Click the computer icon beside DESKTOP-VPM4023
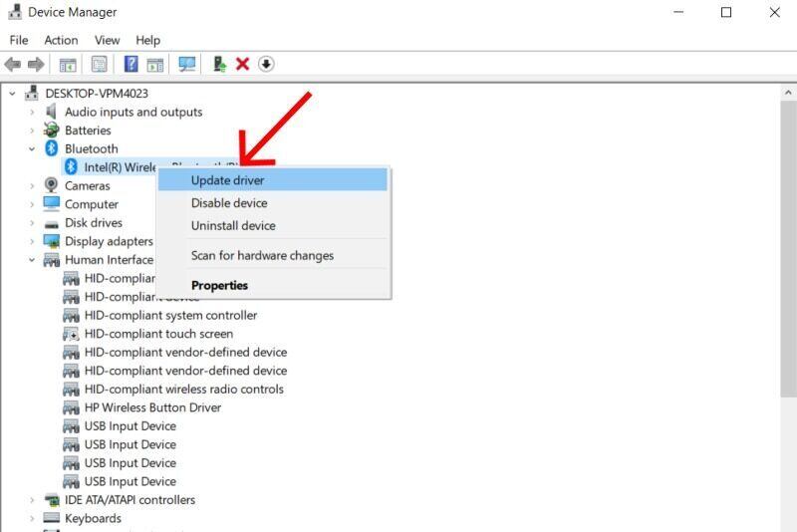This screenshot has width=797, height=532. pyautogui.click(x=32, y=93)
